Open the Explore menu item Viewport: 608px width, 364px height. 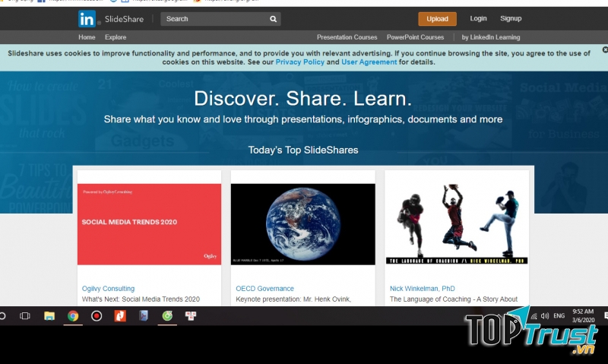pos(116,37)
